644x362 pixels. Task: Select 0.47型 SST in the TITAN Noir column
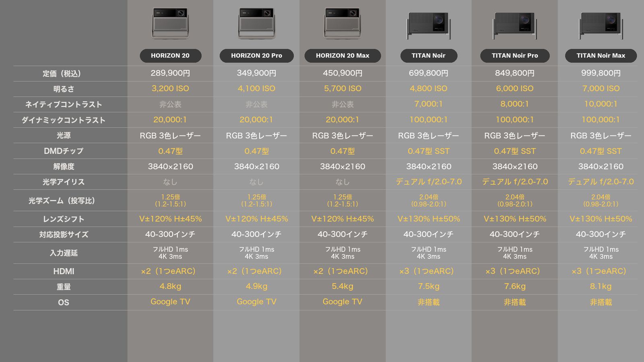(x=429, y=151)
